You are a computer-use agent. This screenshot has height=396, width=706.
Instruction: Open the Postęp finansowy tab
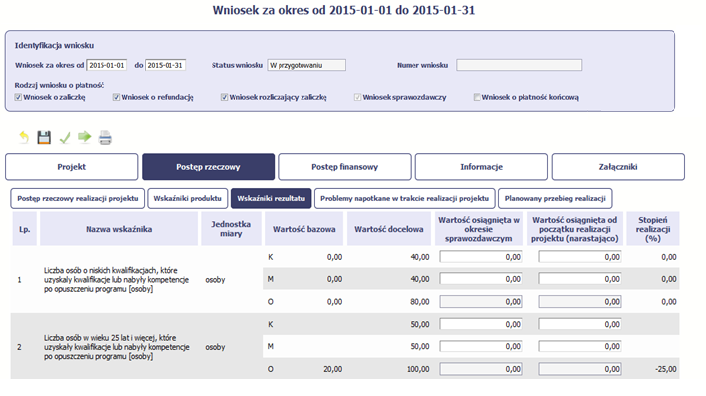pos(345,167)
